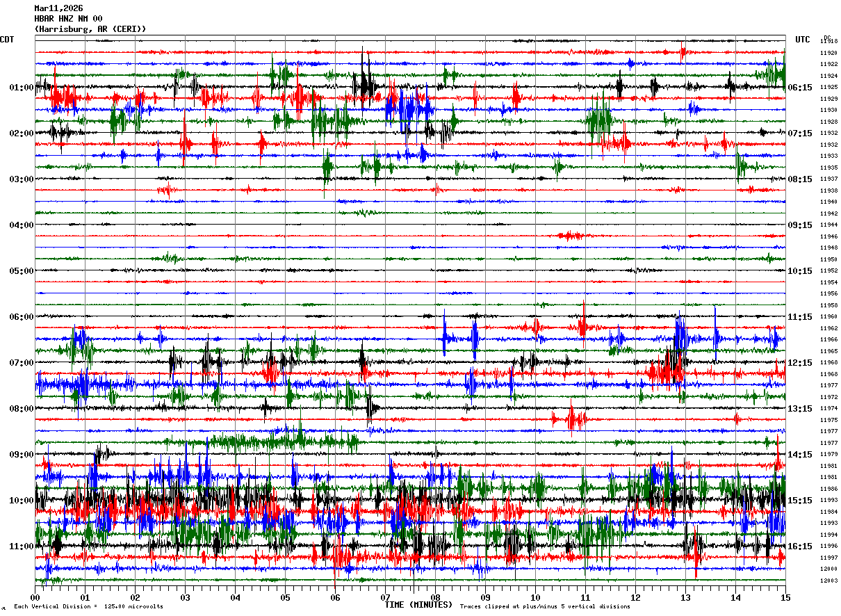The width and height of the screenshot is (841, 616).
Task: Select the 06:00 CDT time label
Action: tap(22, 317)
